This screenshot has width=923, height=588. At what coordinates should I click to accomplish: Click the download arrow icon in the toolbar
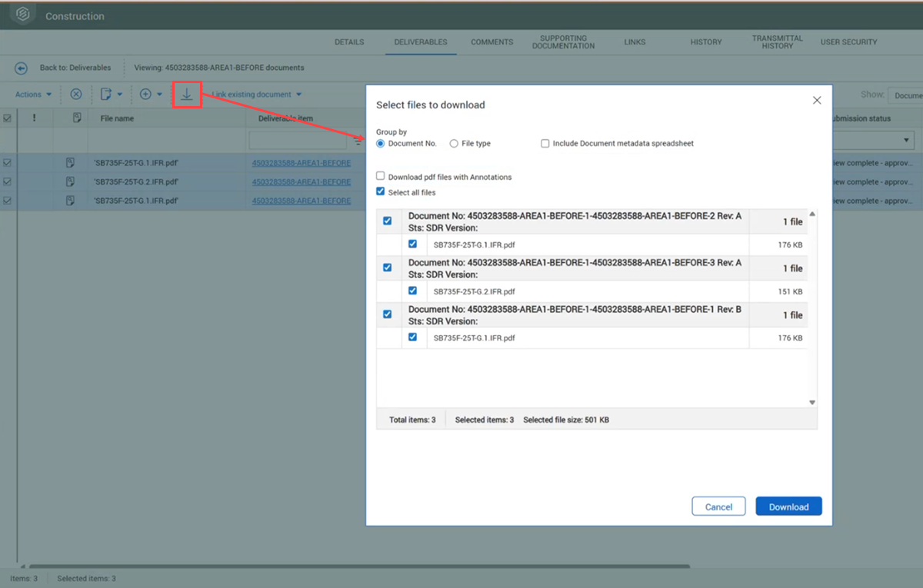point(187,95)
